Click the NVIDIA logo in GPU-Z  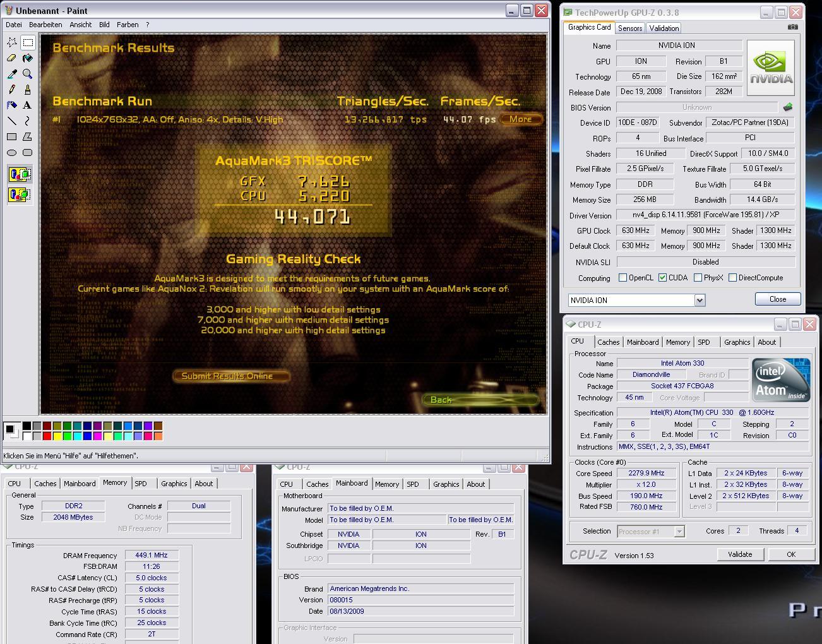770,68
